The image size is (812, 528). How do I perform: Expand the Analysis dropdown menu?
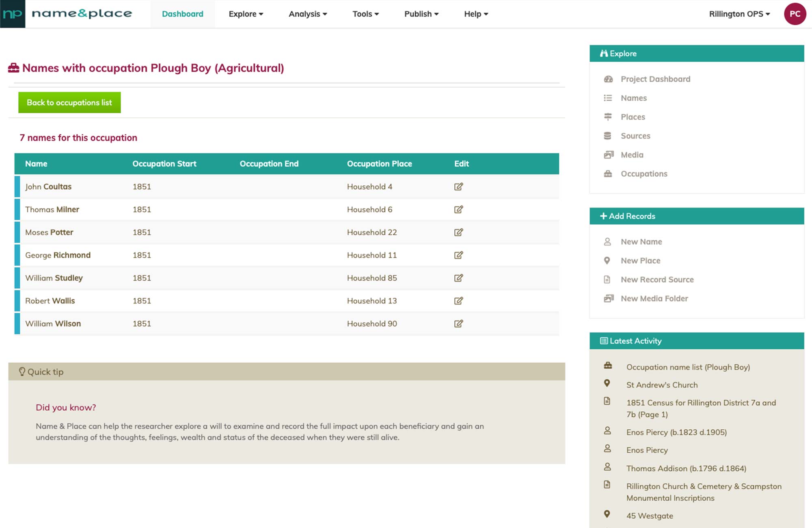point(308,14)
